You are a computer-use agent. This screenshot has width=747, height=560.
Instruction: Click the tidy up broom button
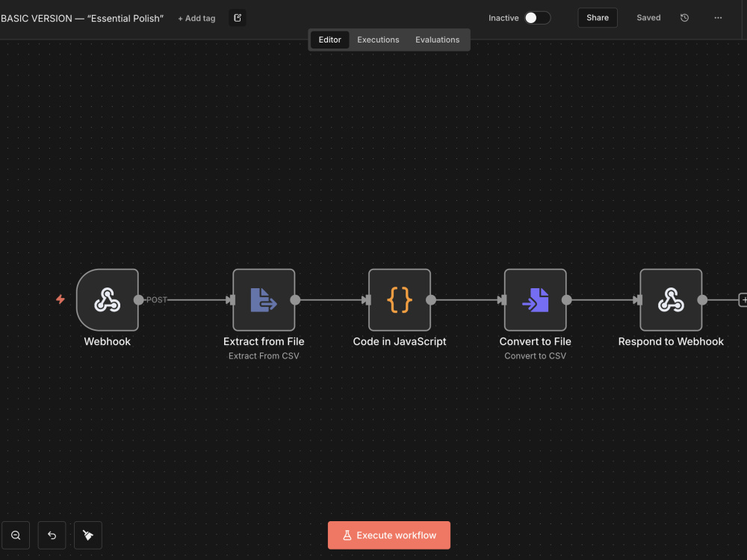click(x=88, y=535)
